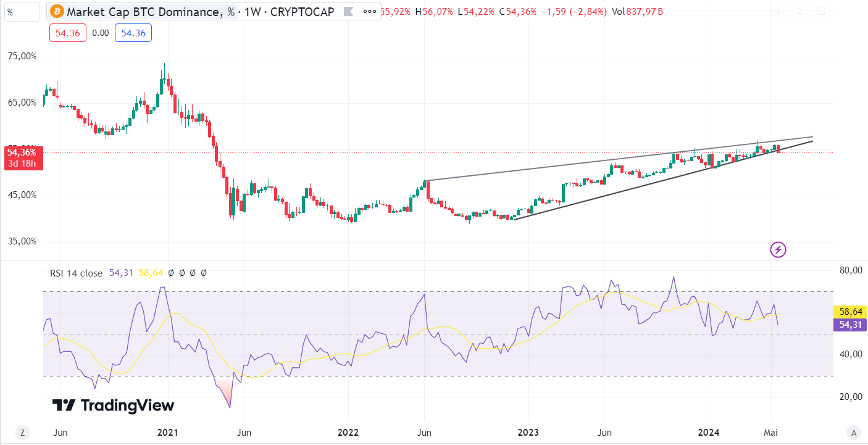Open the three-dots more menu in the legend
This screenshot has height=445, width=868.
[x=369, y=11]
